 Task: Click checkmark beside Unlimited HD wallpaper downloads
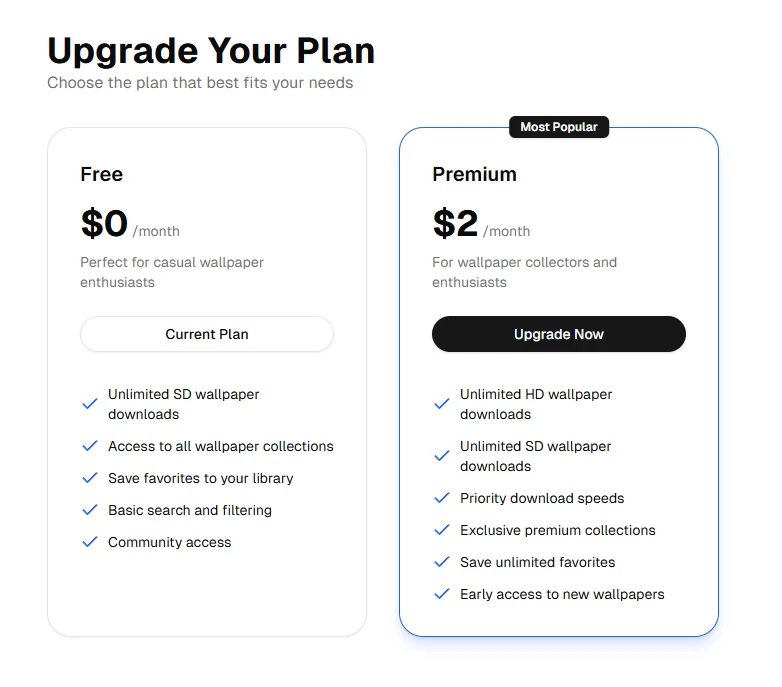click(441, 404)
